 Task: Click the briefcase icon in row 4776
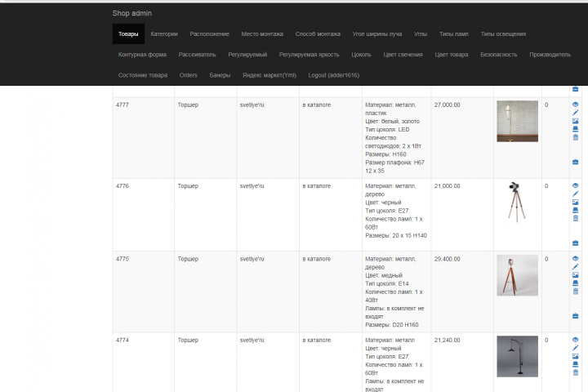tap(575, 243)
